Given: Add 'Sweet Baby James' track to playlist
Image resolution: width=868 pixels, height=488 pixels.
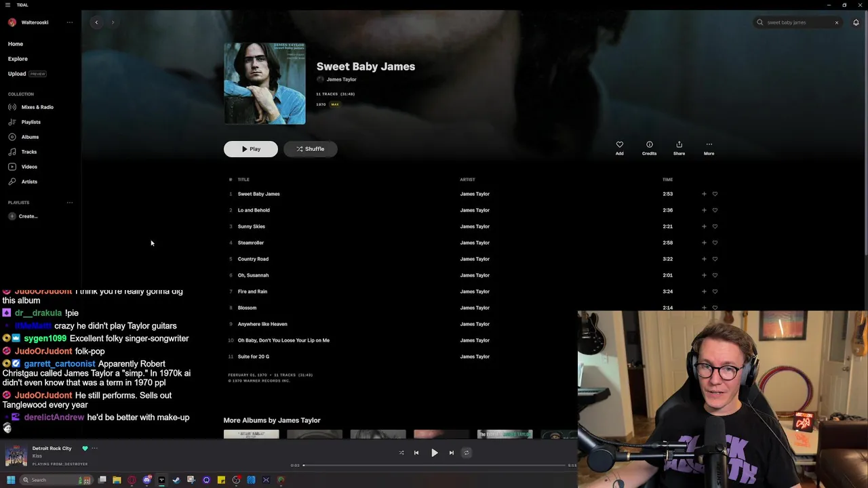Looking at the screenshot, I should (x=704, y=194).
